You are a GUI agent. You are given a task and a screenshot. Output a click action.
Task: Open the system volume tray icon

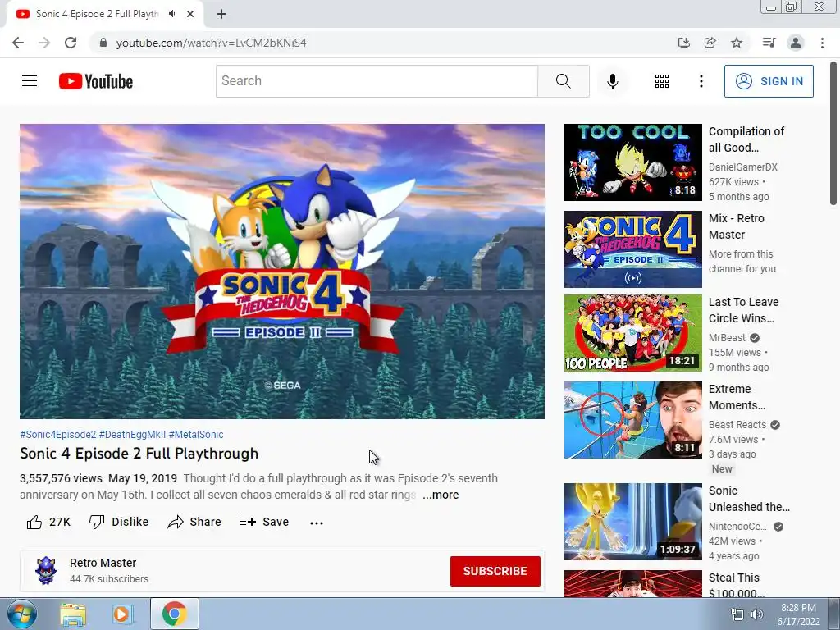click(x=757, y=614)
